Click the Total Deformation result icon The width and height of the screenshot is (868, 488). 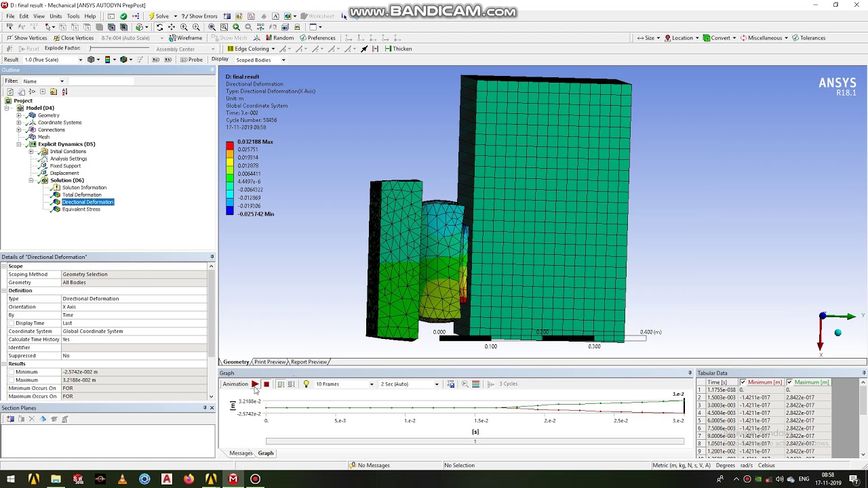(57, 195)
